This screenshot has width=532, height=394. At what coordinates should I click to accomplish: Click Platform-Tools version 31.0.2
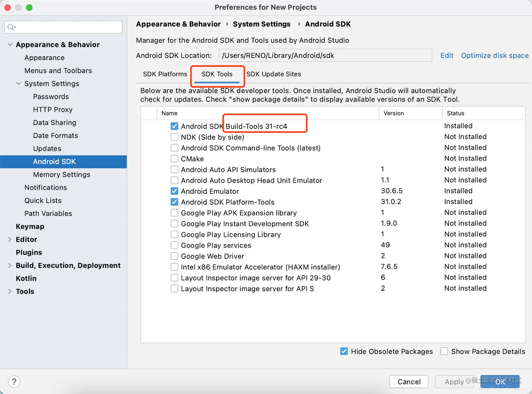click(x=391, y=202)
